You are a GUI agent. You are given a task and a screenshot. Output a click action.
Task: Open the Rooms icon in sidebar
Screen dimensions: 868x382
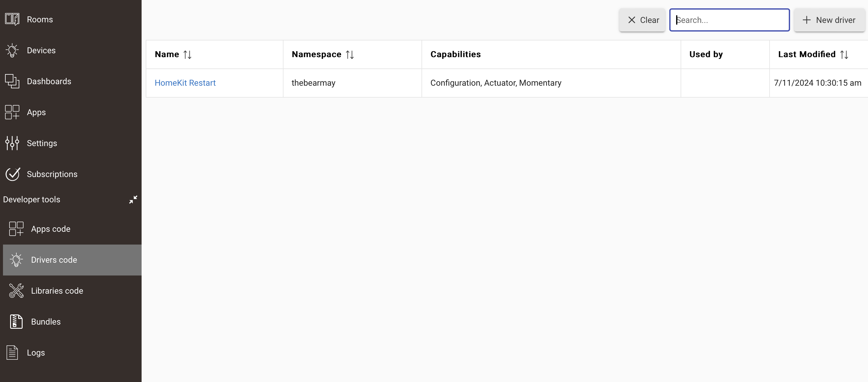[x=12, y=19]
